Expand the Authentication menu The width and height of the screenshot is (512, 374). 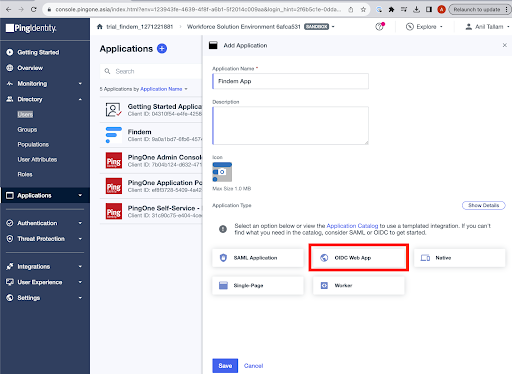(45, 223)
